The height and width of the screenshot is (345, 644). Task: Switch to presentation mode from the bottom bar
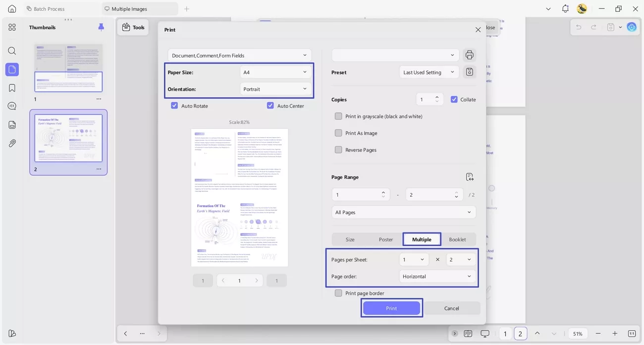[484, 334]
